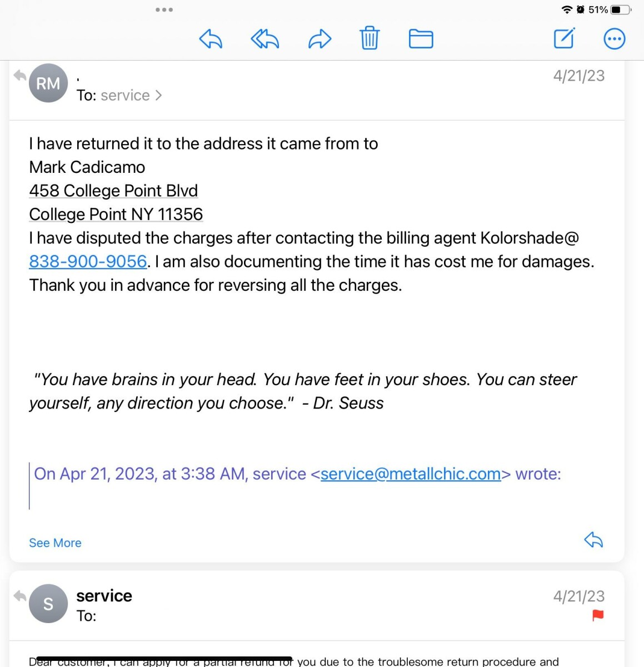The height and width of the screenshot is (667, 644).
Task: Tap the Reply All double-arrow icon
Action: pos(264,39)
